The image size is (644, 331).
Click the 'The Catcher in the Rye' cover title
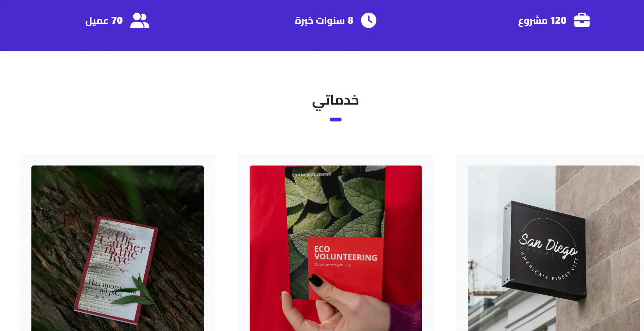(123, 248)
